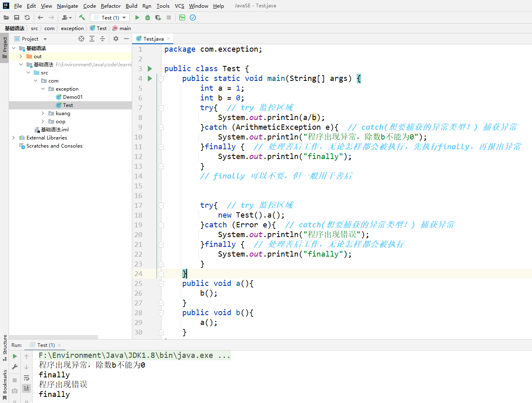Click the Reload from Disk refresh icon
Image resolution: width=532 pixels, height=403 pixels.
point(27,17)
